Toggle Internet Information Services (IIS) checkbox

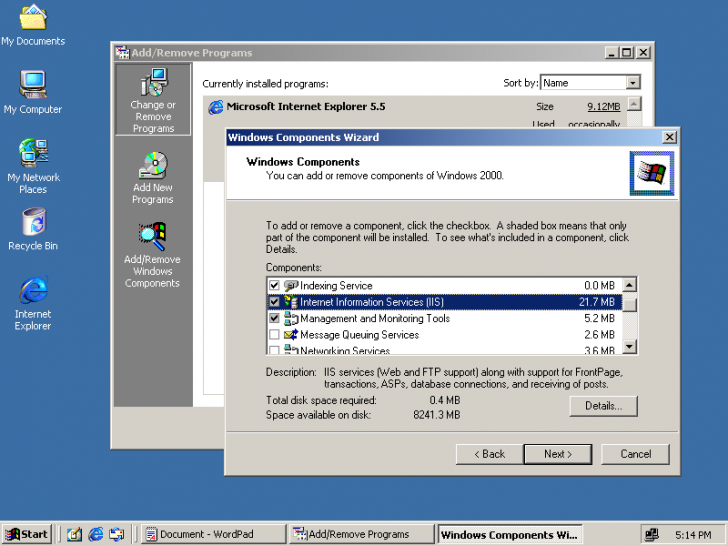point(275,302)
